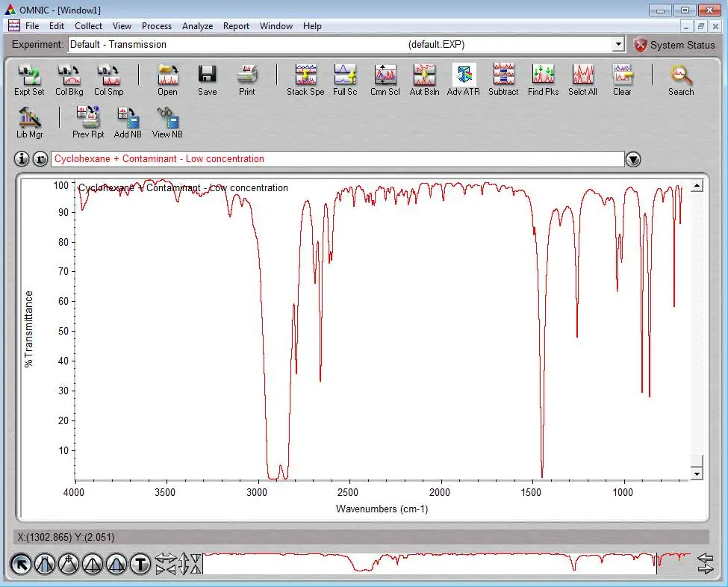
Task: Select the region tool in palette
Action: point(45,564)
